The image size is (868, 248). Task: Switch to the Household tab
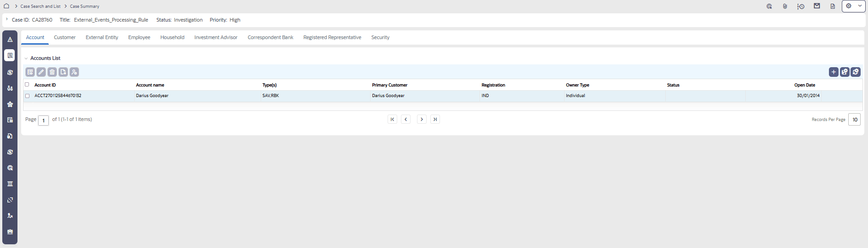pyautogui.click(x=172, y=37)
